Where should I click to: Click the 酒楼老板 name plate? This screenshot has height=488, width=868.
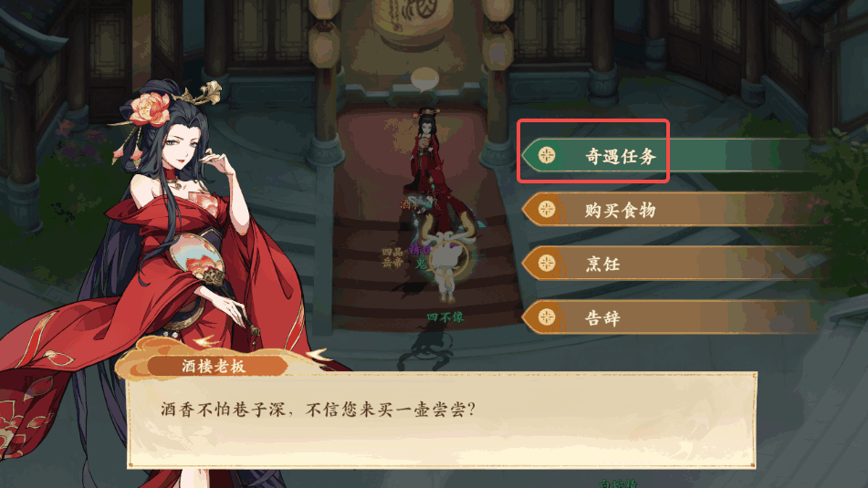click(214, 367)
